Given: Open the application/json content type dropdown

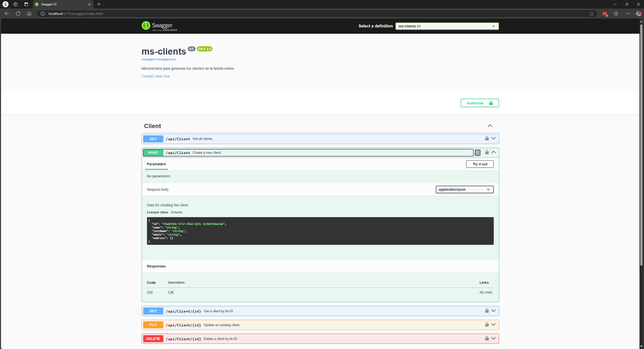Looking at the screenshot, I should [465, 189].
